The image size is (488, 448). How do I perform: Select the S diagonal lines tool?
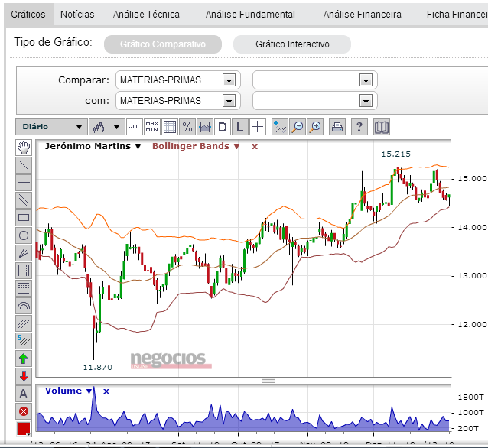(x=24, y=341)
